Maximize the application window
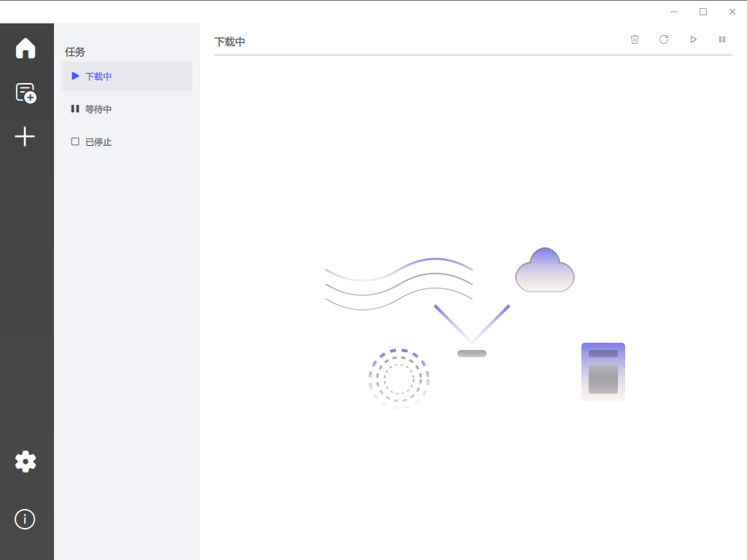Screen dimensions: 747x560 703,12
